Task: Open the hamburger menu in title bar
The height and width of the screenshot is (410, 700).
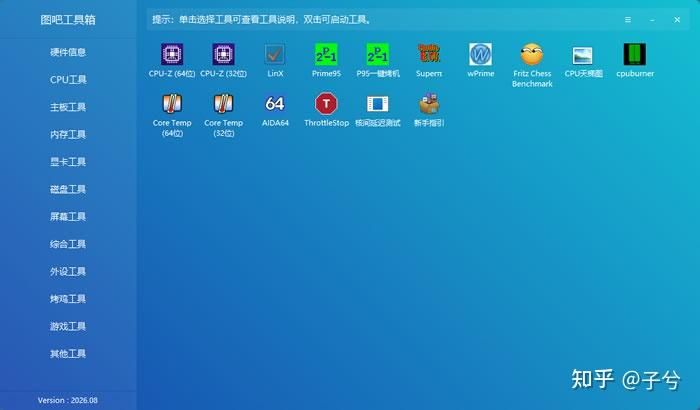Action: pyautogui.click(x=628, y=20)
